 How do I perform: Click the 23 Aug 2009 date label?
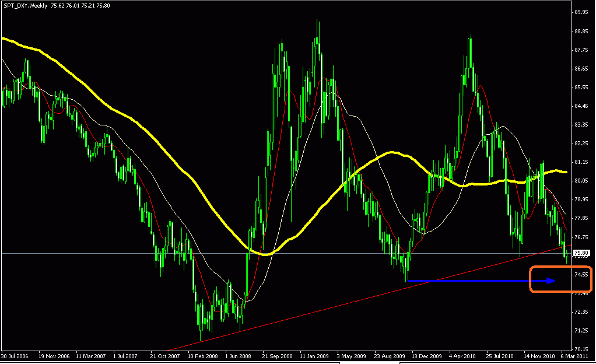click(x=389, y=356)
